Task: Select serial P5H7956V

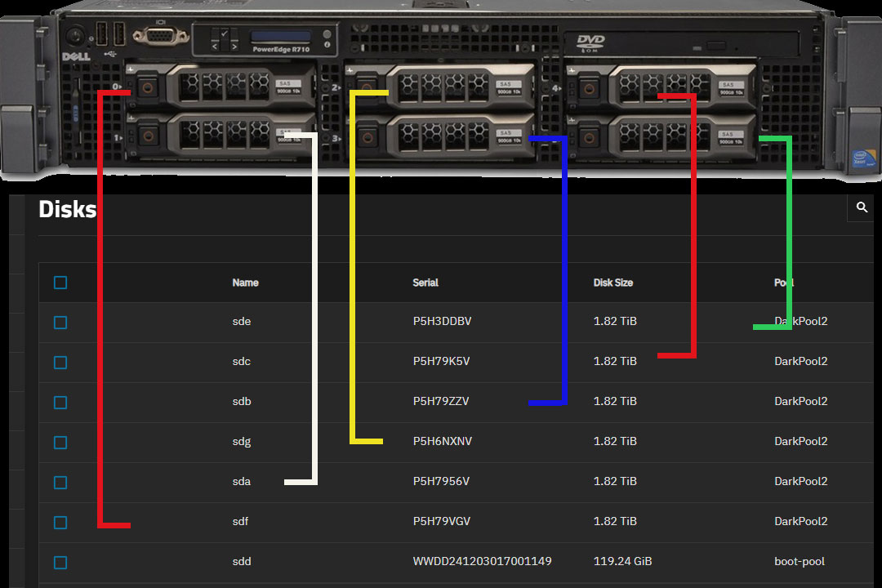Action: click(441, 481)
